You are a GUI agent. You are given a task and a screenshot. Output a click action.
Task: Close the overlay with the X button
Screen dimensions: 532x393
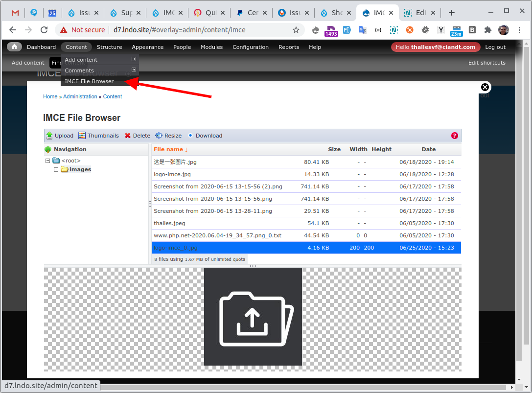tap(485, 87)
